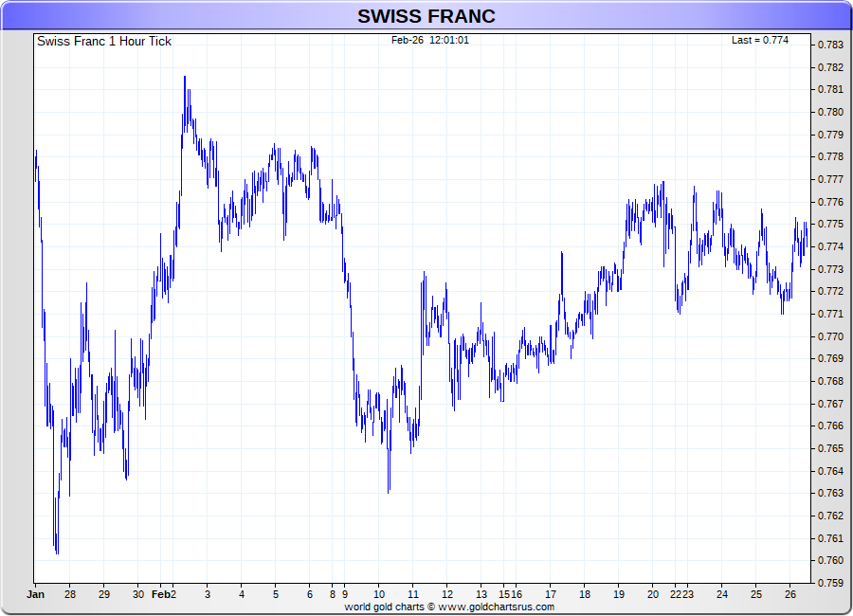
Task: Select date marker 13 on time axis
Action: point(481,594)
